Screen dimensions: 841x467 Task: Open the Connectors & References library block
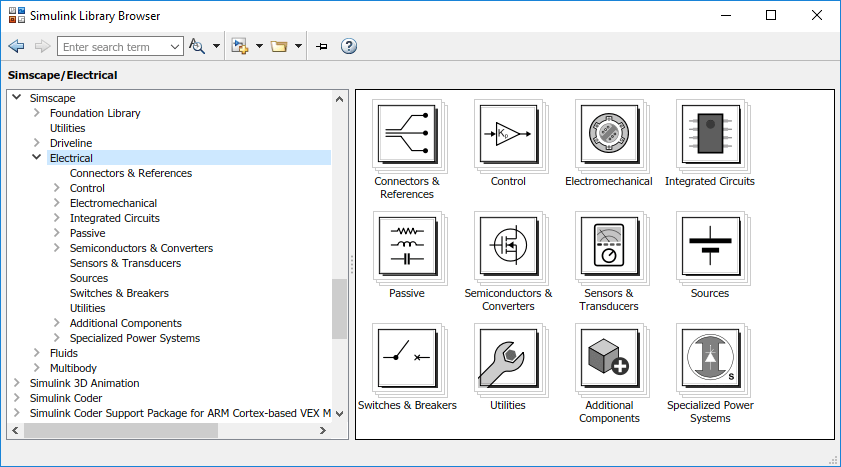tap(406, 136)
